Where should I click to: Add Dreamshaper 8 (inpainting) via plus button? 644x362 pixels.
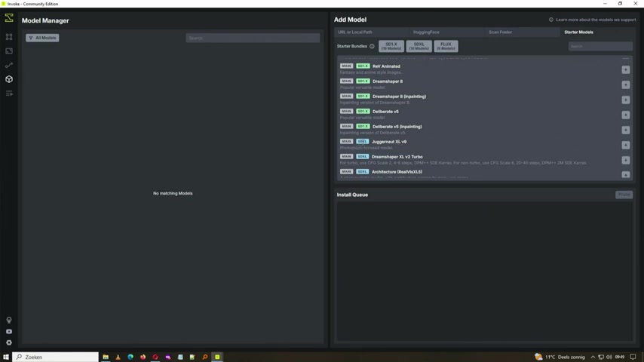pos(625,100)
